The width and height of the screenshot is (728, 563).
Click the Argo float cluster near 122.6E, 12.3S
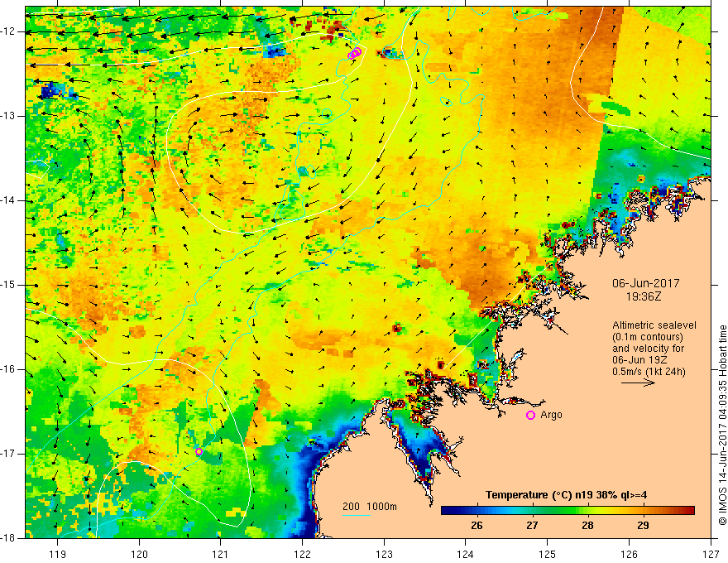[x=355, y=54]
